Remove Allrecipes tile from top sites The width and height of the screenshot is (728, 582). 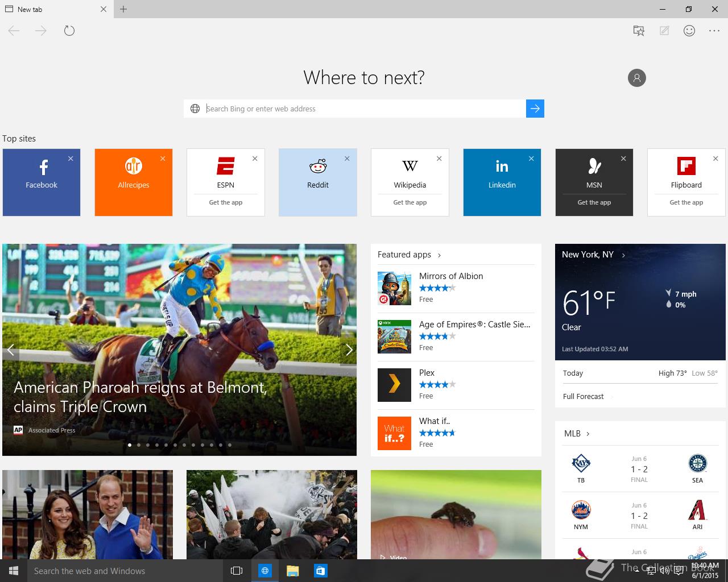click(x=163, y=159)
